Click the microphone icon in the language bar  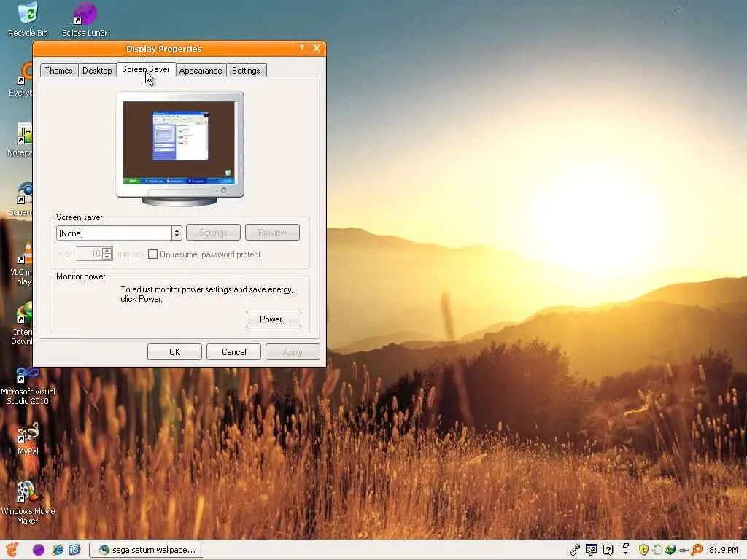(575, 550)
